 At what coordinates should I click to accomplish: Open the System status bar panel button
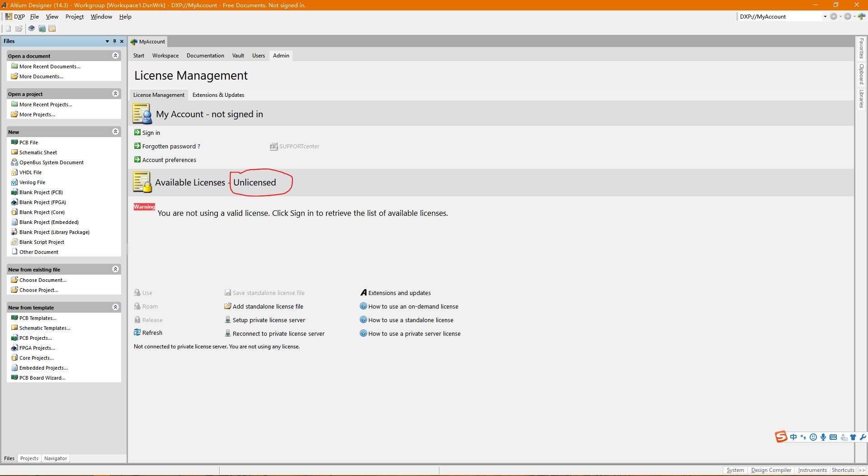(735, 470)
